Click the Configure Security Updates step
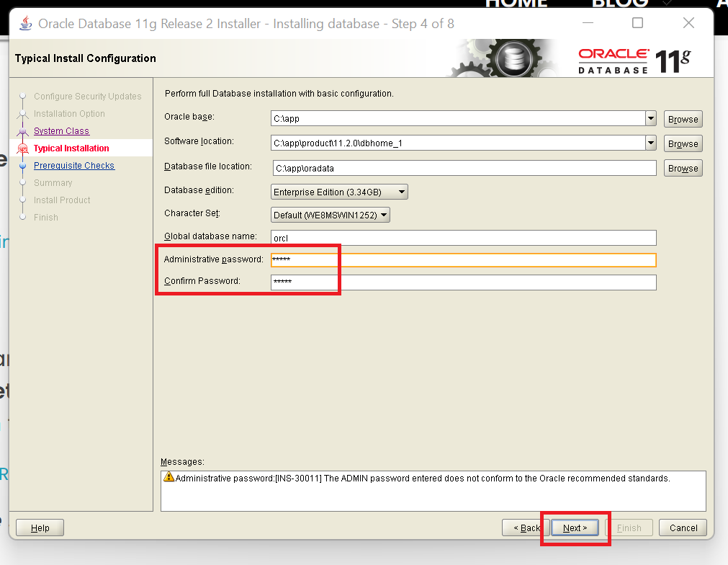Viewport: 728px width, 565px height. click(x=87, y=96)
